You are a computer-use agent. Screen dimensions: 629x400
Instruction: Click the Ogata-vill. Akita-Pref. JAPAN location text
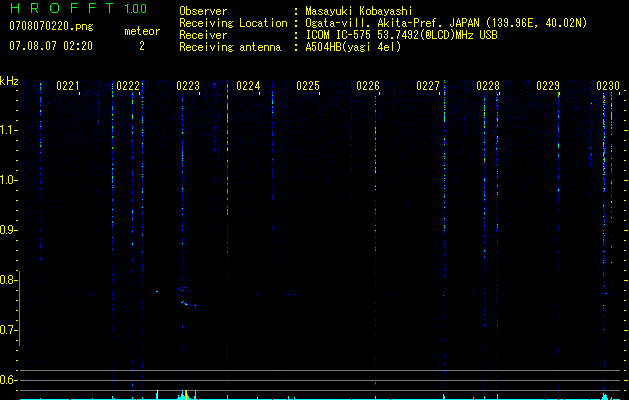click(446, 23)
